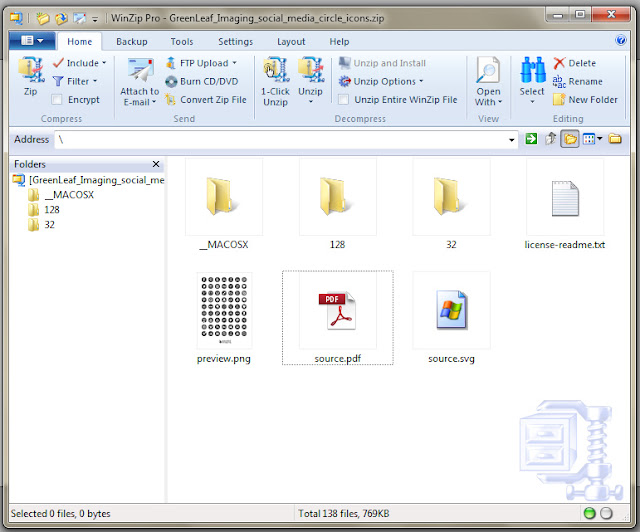Expand the arrow under Unzip
Viewport: 640px width, 532px height.
311,102
